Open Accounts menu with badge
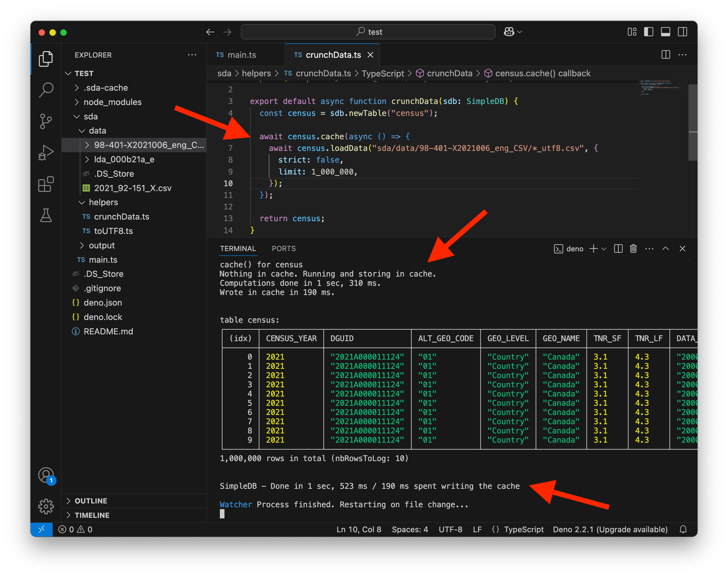 46,475
